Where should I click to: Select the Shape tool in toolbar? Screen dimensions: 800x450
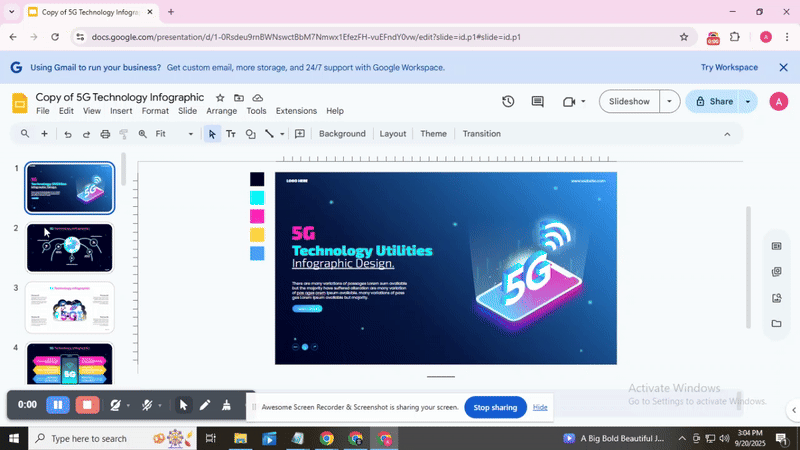point(250,134)
